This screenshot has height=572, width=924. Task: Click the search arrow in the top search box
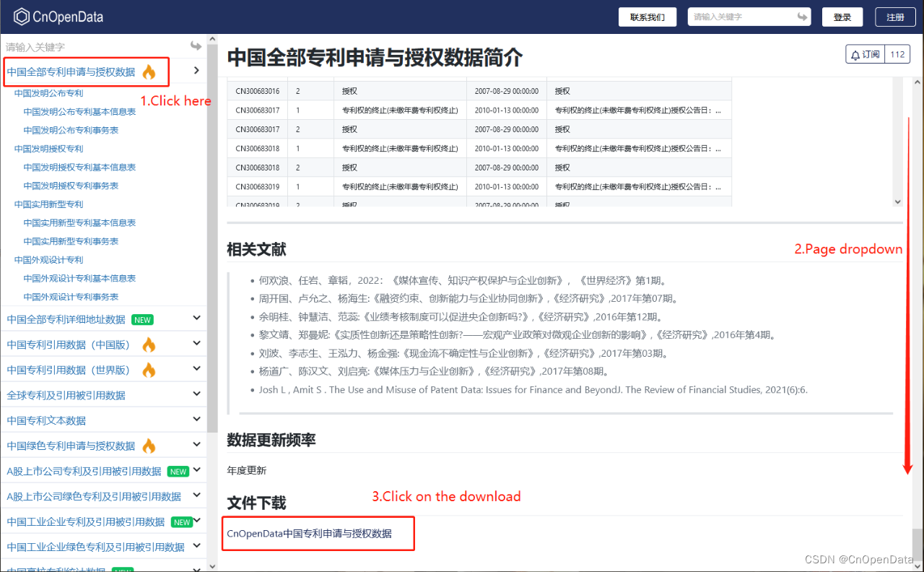pyautogui.click(x=802, y=17)
